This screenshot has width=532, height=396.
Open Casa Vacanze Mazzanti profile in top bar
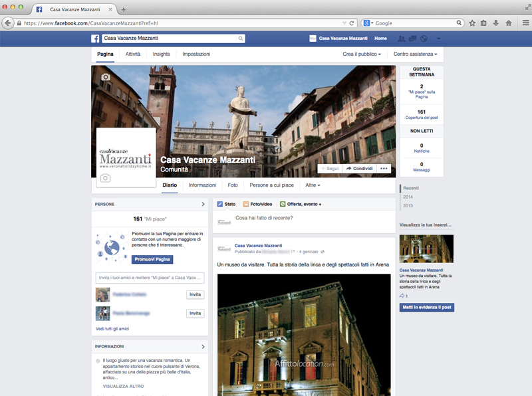point(338,39)
